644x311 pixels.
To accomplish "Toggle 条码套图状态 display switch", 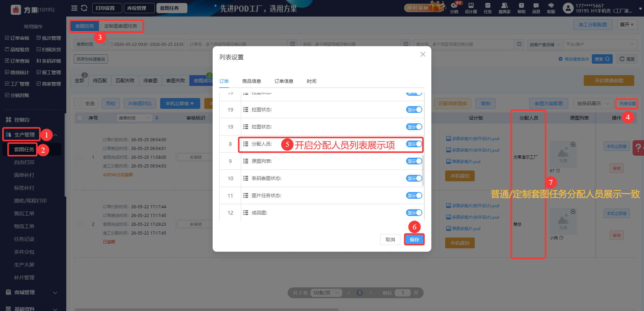I will (414, 178).
